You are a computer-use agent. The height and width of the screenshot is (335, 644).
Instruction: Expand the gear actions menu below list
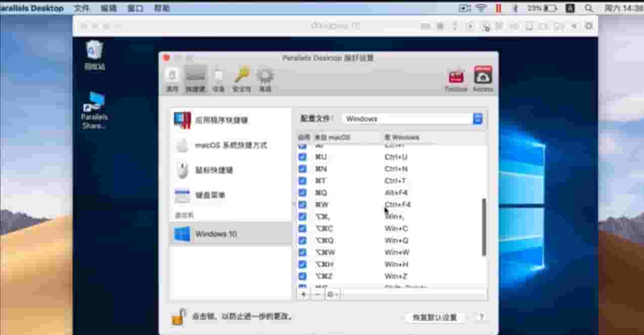tap(332, 294)
